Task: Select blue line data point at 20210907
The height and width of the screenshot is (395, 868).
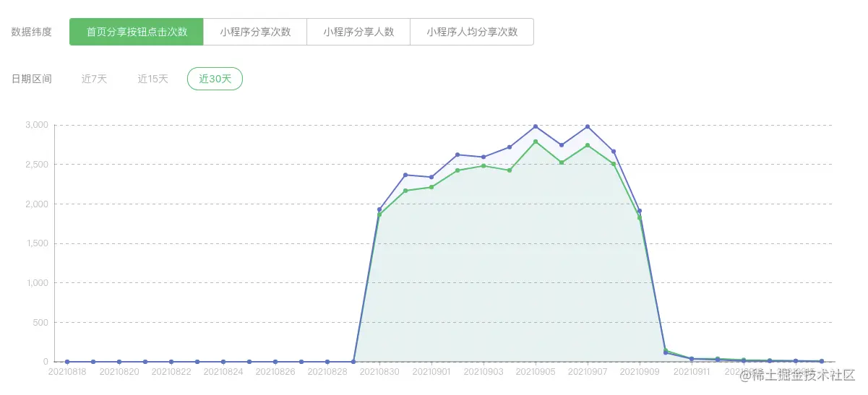Action: (x=588, y=126)
